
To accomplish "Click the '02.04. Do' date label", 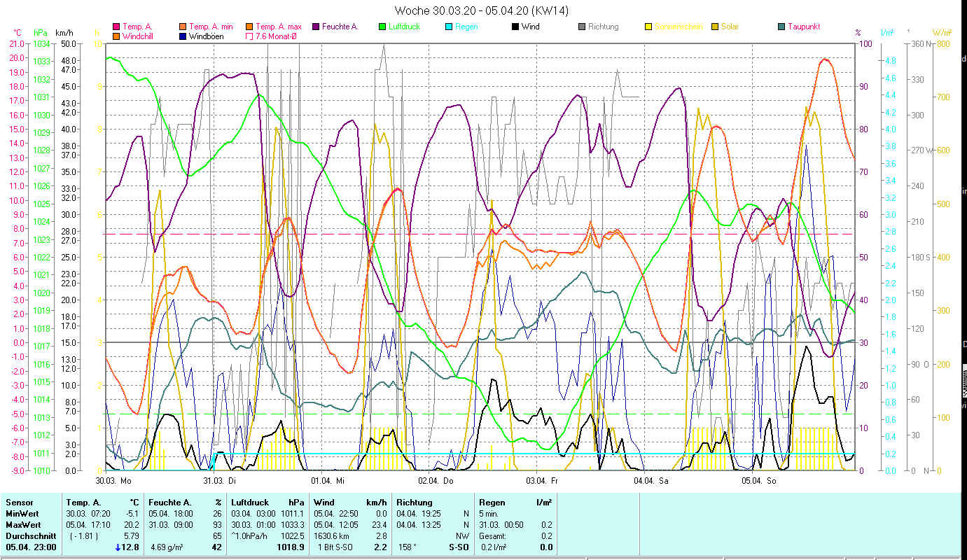I will pyautogui.click(x=436, y=480).
